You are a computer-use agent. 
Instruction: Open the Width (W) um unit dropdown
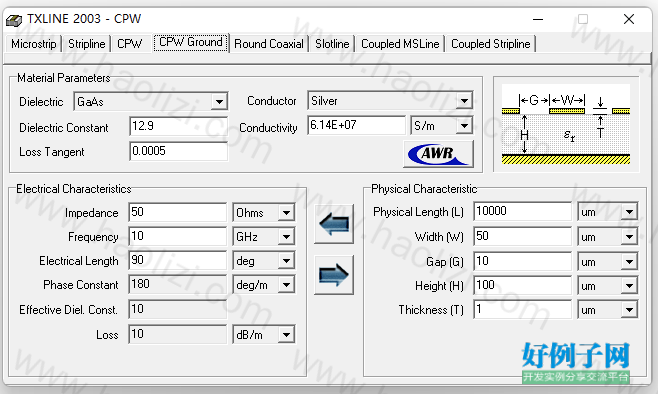pyautogui.click(x=629, y=237)
